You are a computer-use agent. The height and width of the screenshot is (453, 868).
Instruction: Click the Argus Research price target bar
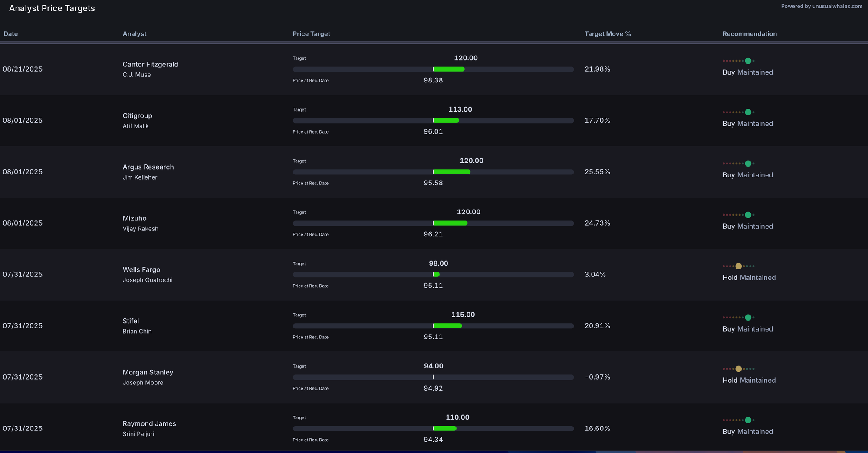point(433,172)
